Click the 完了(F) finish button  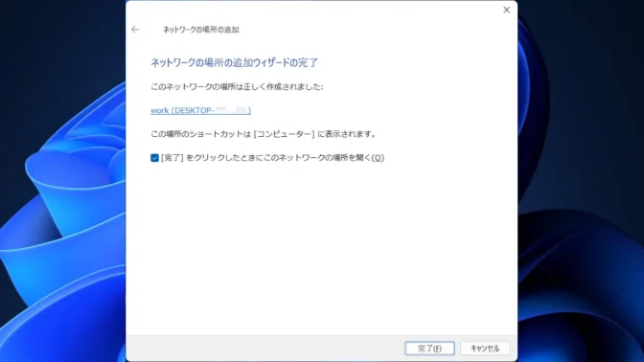point(429,348)
